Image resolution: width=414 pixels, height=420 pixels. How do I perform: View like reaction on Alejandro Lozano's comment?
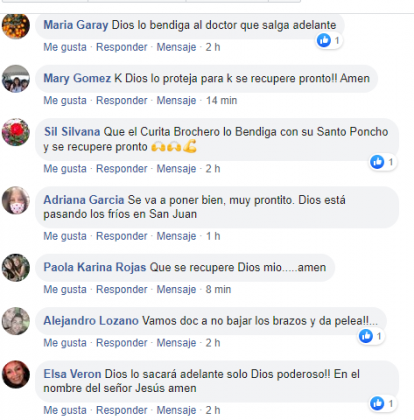click(371, 336)
